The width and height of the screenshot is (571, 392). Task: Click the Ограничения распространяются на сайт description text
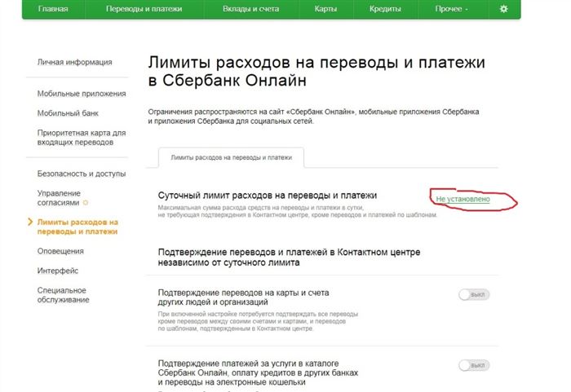[x=313, y=117]
